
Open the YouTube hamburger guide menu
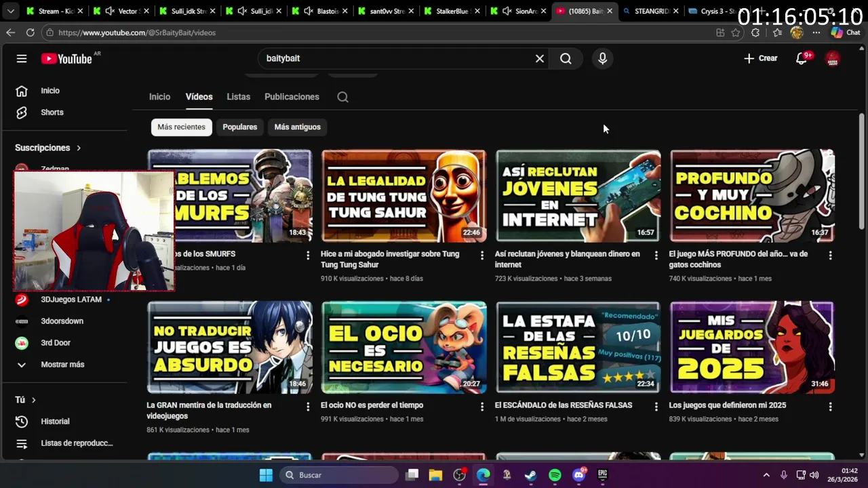[x=22, y=58]
